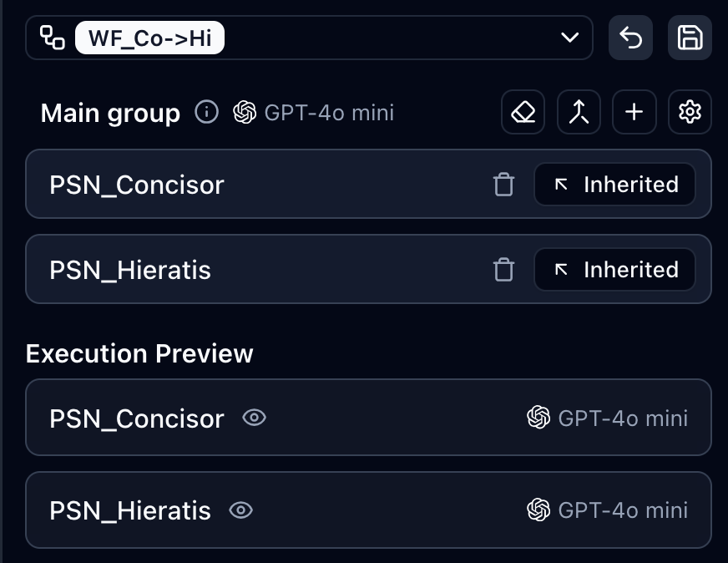Open the Inherited dropdown for PSN_Concisor

point(614,185)
